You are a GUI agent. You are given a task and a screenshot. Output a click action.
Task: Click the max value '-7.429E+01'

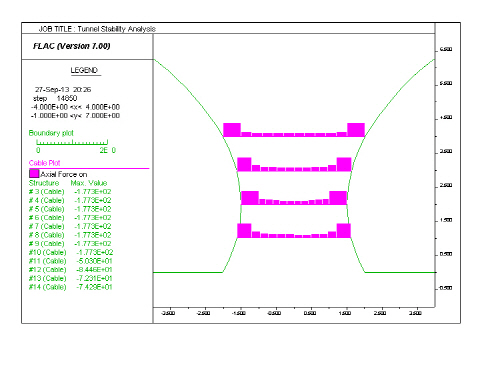pos(94,287)
